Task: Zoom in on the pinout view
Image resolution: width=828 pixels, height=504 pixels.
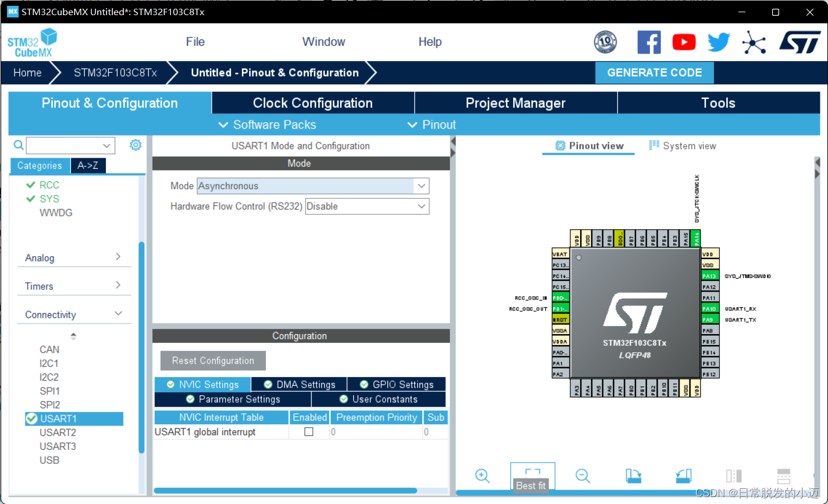Action: (x=482, y=475)
